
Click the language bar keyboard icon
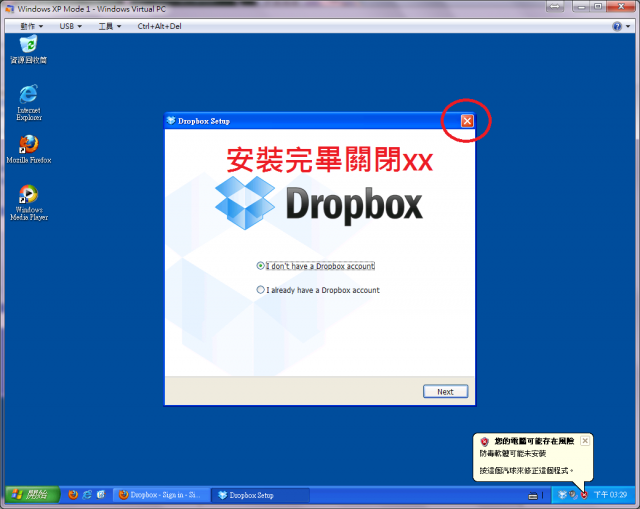pos(533,496)
